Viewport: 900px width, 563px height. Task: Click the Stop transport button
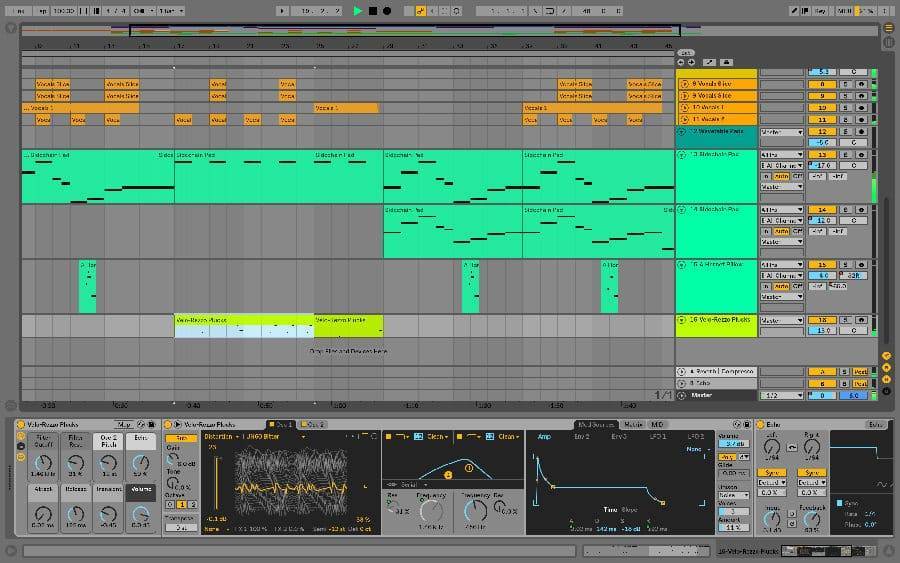click(x=373, y=11)
